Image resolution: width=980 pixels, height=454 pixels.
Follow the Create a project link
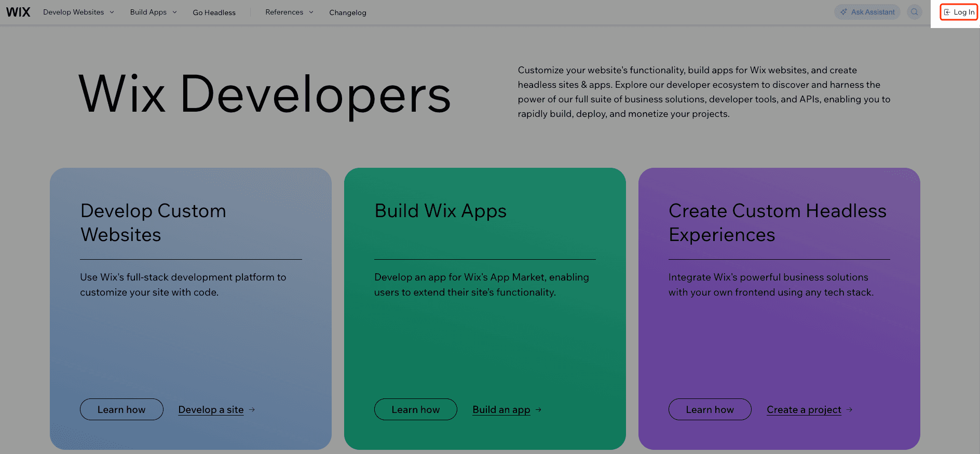(804, 410)
